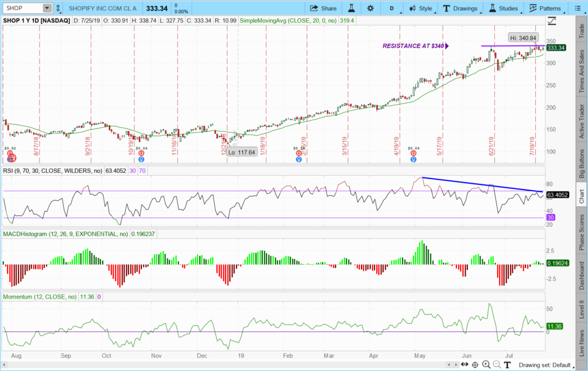This screenshot has height=371, width=588.
Task: Click the Share button
Action: pos(323,9)
